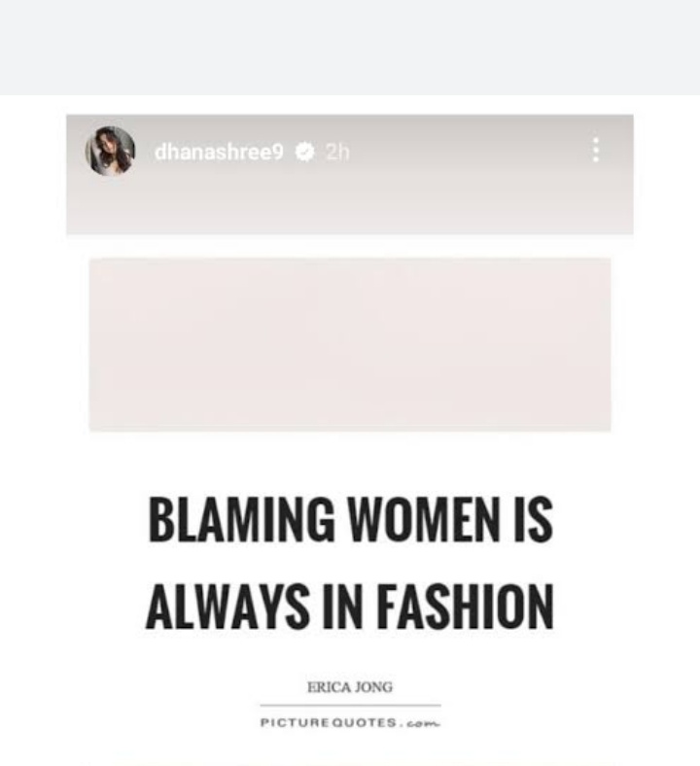Open the dhanashree9 username link
The width and height of the screenshot is (700, 766).
(x=219, y=152)
